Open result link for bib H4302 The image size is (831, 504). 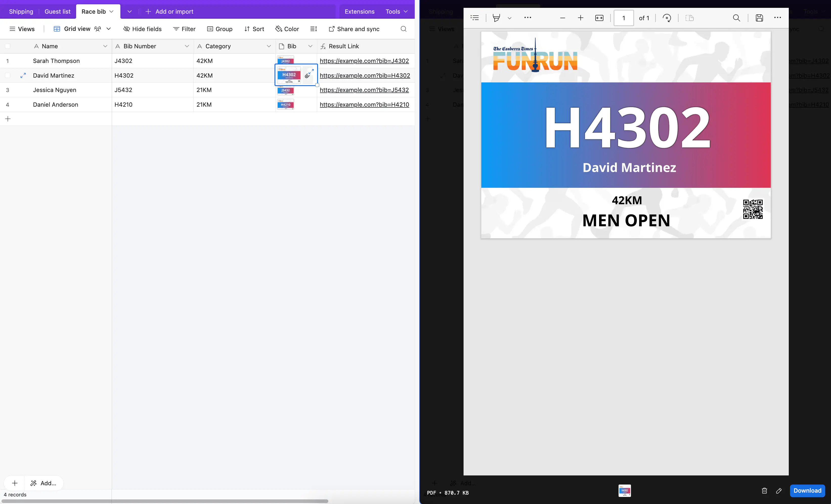pyautogui.click(x=365, y=76)
